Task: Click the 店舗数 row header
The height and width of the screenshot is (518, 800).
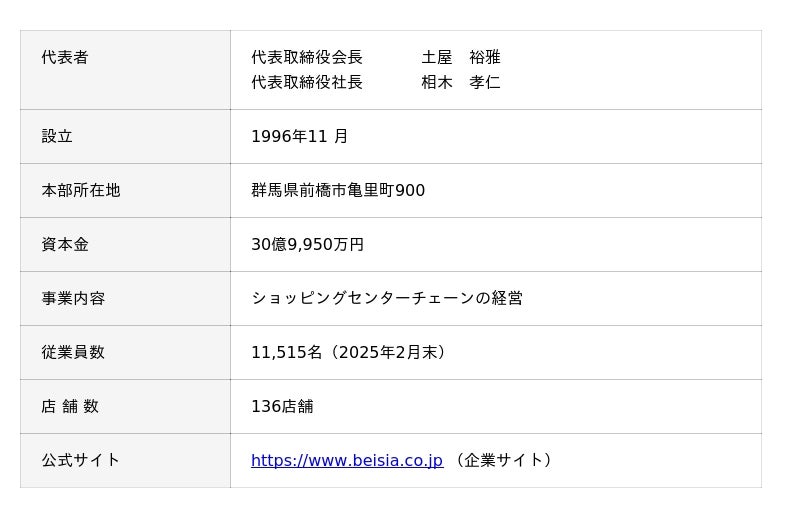Action: tap(70, 407)
